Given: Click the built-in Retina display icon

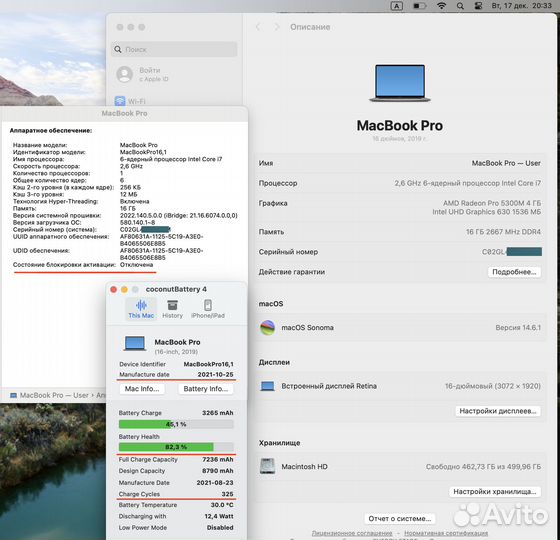Looking at the screenshot, I should (268, 386).
